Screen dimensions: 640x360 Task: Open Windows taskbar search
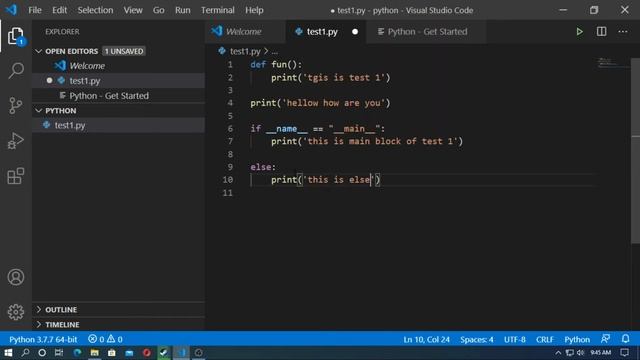25,353
